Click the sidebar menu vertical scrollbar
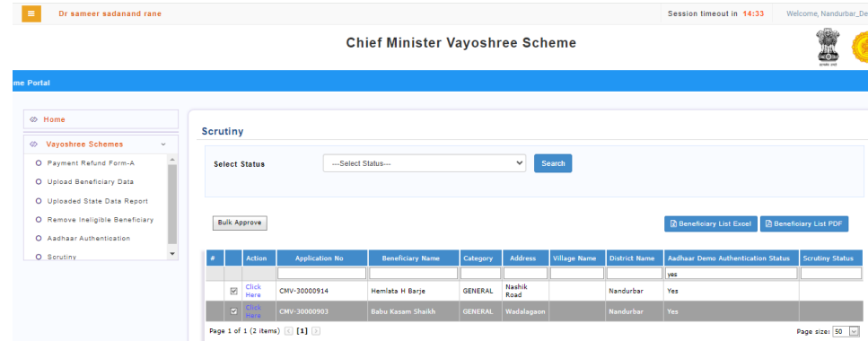 [172, 205]
